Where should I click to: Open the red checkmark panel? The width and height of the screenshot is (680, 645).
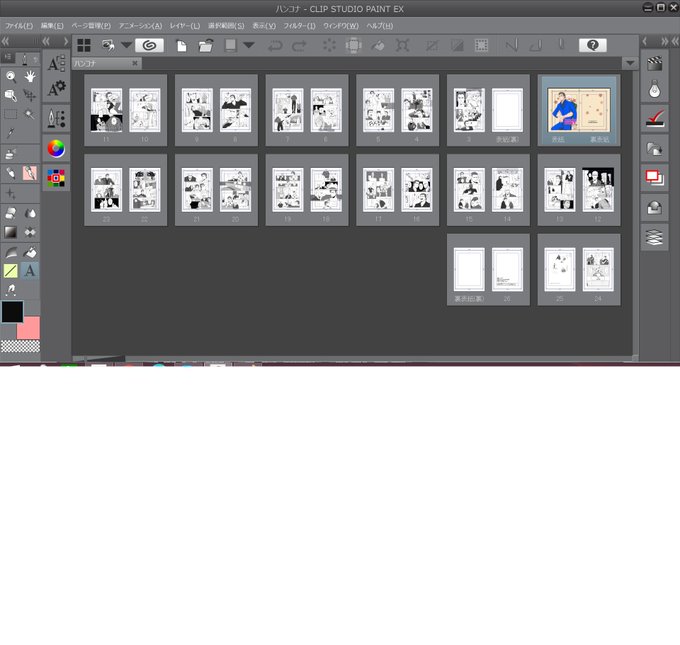tap(654, 118)
